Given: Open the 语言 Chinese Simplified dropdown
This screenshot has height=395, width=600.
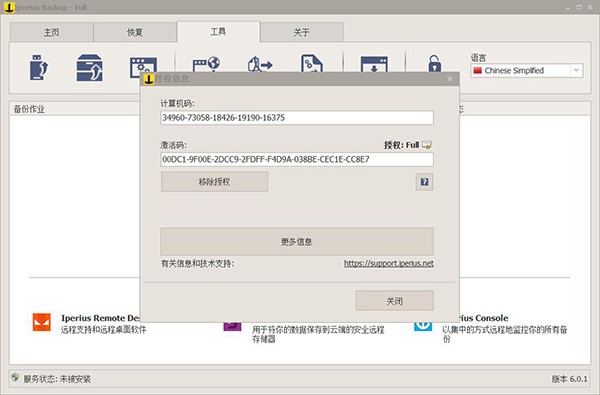Looking at the screenshot, I should point(527,70).
